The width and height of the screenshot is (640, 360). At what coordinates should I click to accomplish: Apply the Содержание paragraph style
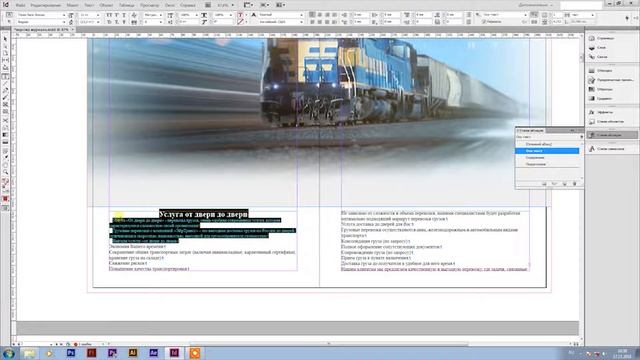click(547, 158)
